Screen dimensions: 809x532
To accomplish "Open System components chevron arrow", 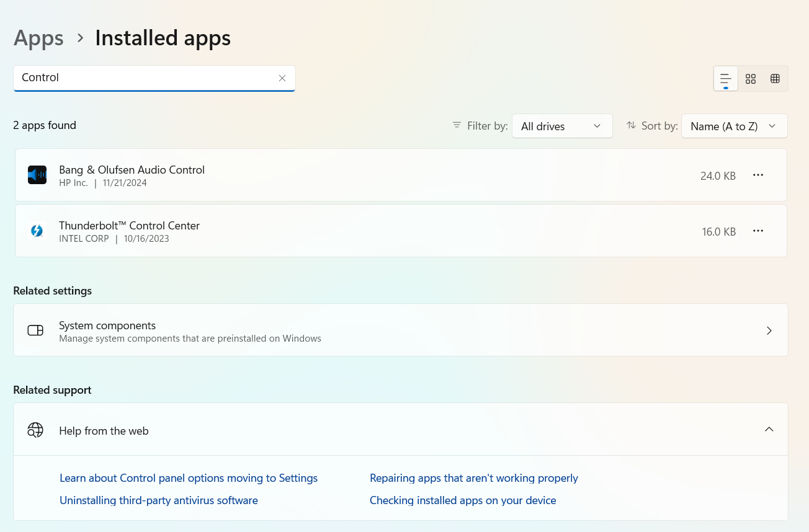I will [x=769, y=330].
